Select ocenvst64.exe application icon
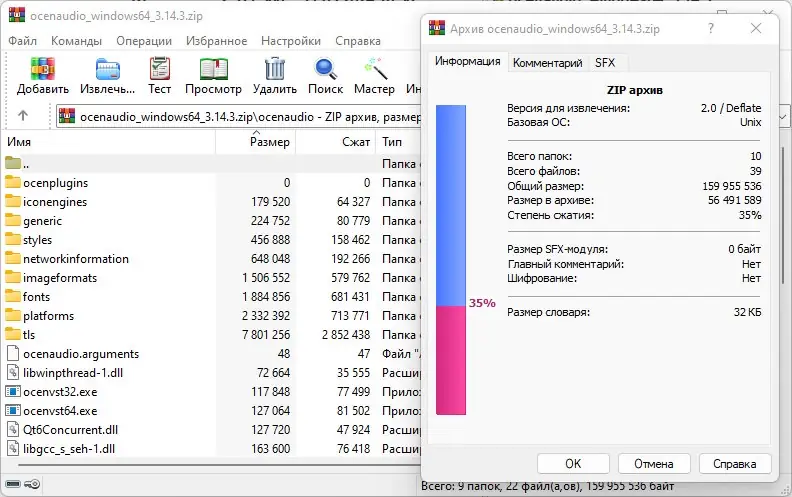The height and width of the screenshot is (497, 792). coord(13,410)
